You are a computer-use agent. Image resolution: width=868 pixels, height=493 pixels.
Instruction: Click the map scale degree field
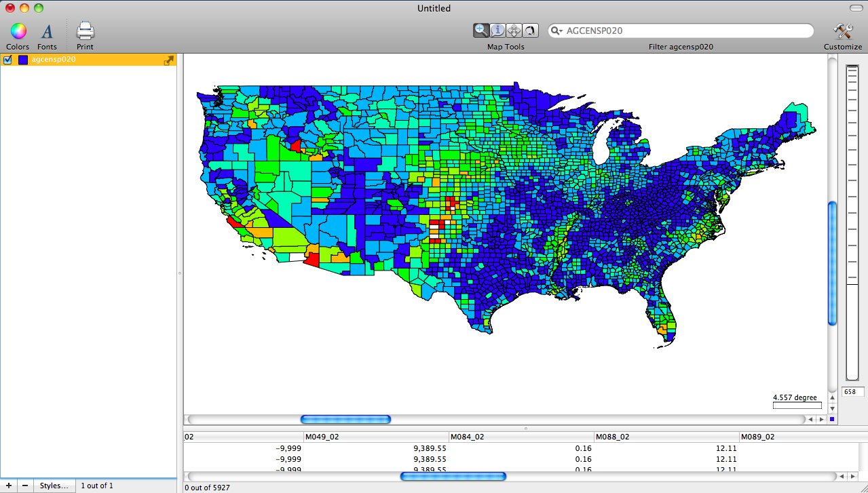pos(797,405)
